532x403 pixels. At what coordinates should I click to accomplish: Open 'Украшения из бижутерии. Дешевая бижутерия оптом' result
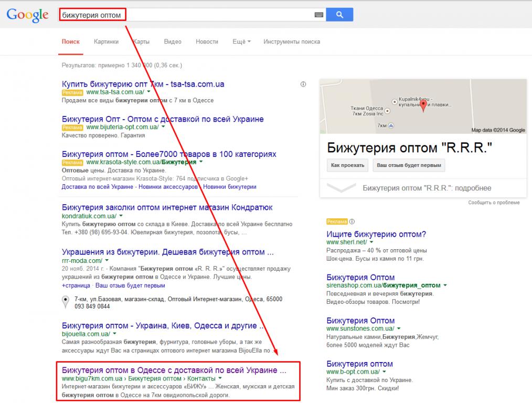point(167,252)
